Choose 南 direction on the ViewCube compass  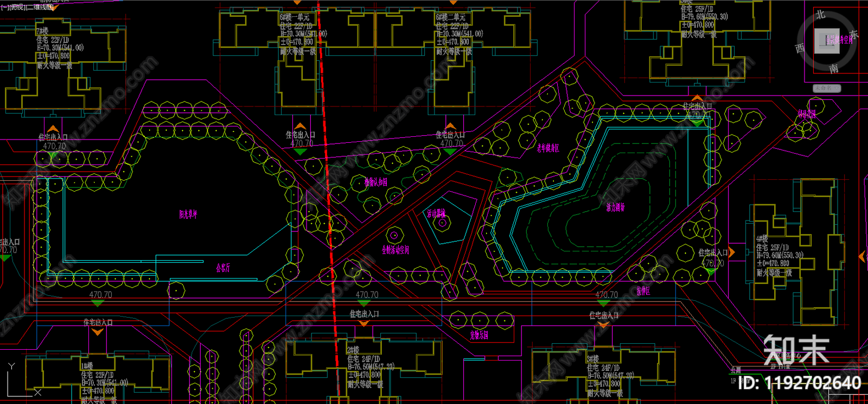pos(833,68)
